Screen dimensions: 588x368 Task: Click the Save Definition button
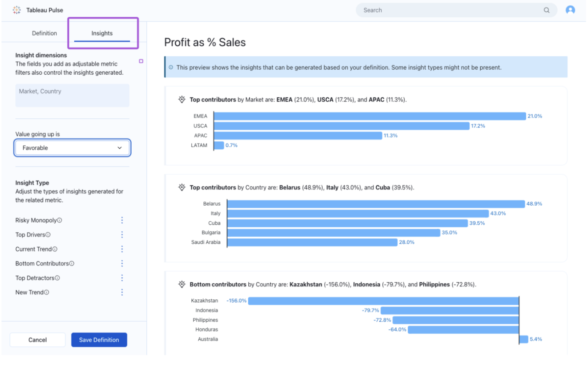pos(99,340)
